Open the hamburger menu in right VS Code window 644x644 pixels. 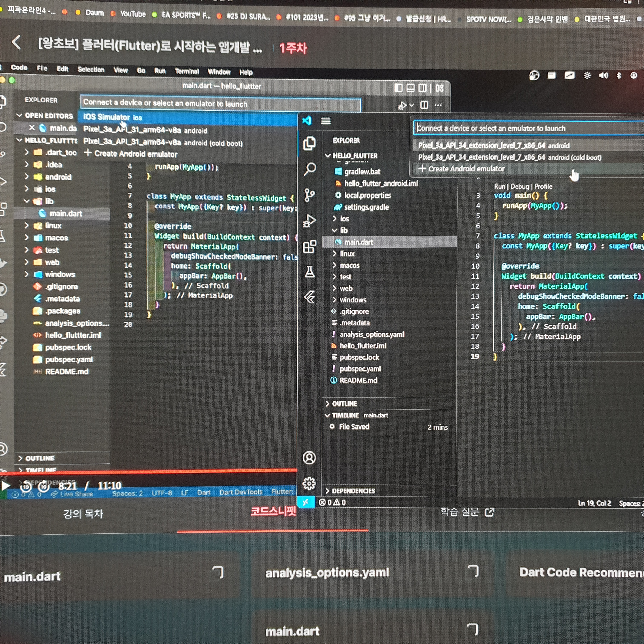pos(326,121)
